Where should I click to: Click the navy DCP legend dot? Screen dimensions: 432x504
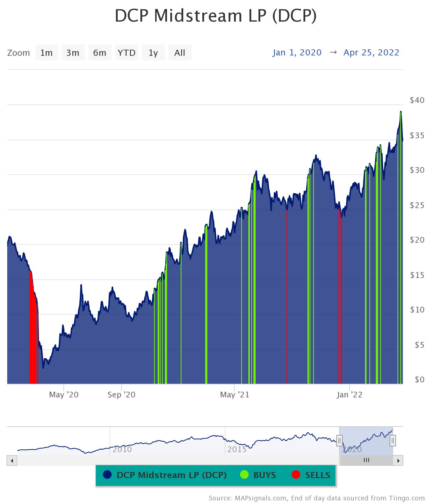pyautogui.click(x=107, y=474)
